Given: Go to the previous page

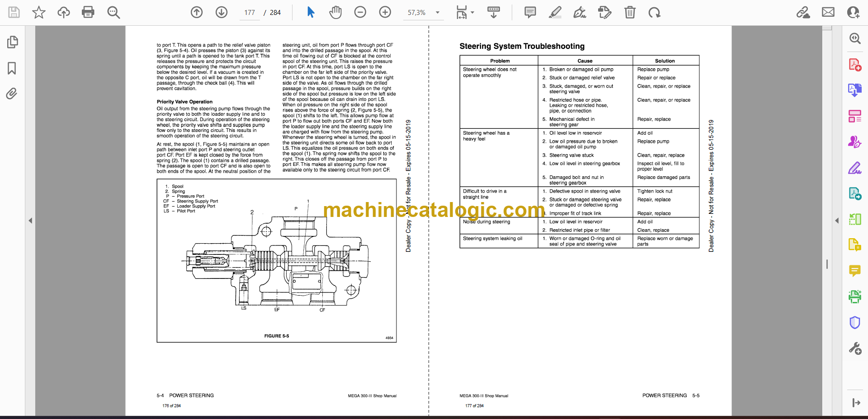Looking at the screenshot, I should point(197,12).
